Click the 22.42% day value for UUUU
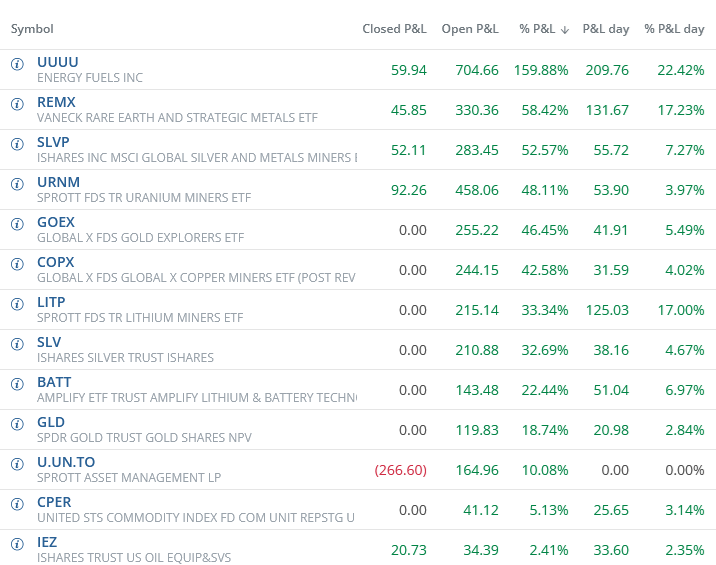716x565 pixels. point(681,70)
